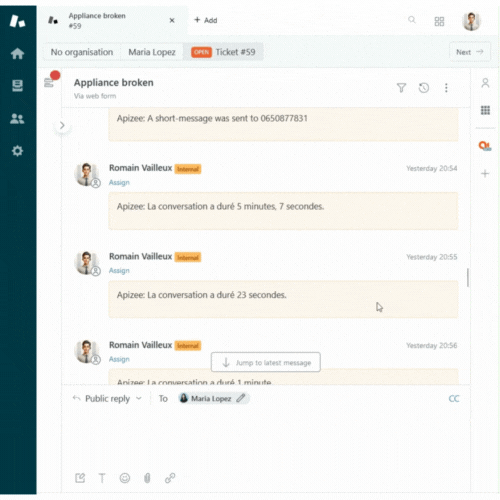Click the Yesterday 20:56 timestamp
The image size is (500, 500).
(431, 345)
